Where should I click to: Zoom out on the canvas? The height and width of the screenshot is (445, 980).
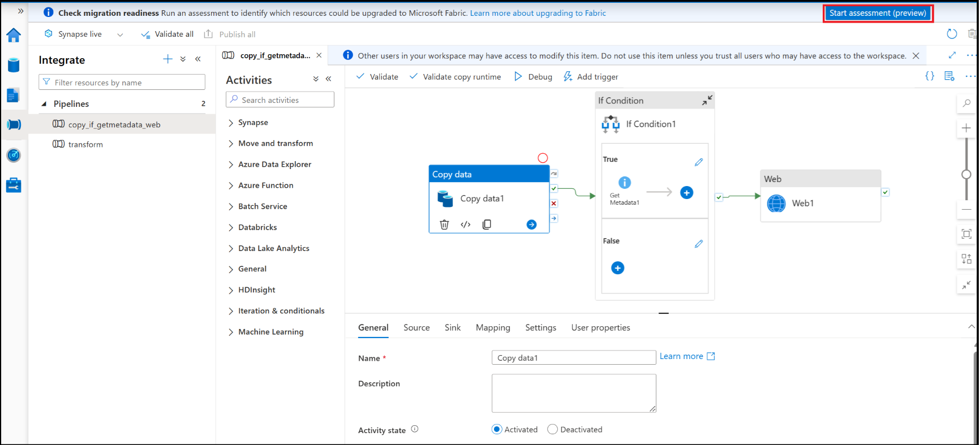pos(966,209)
